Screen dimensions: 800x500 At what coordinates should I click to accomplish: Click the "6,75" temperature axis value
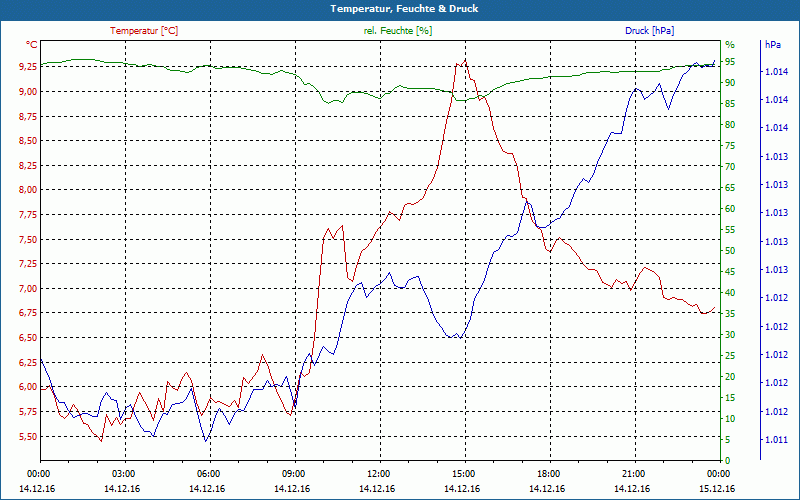pos(28,313)
